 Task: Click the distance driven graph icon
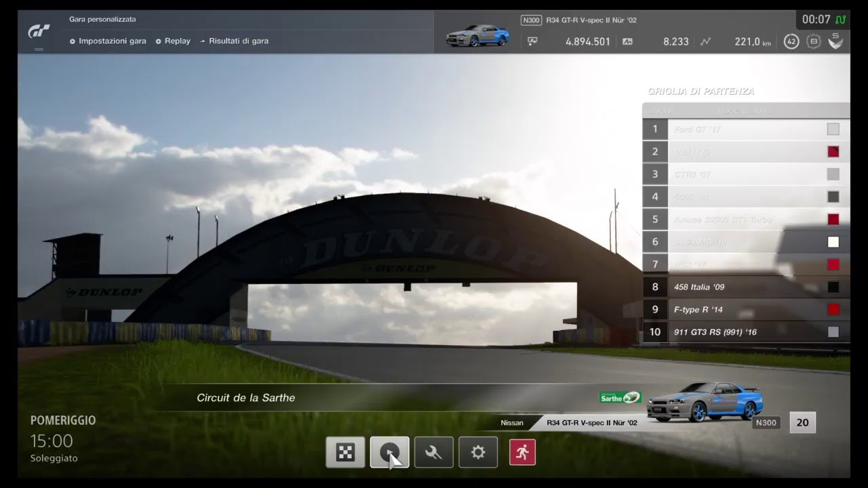[705, 41]
